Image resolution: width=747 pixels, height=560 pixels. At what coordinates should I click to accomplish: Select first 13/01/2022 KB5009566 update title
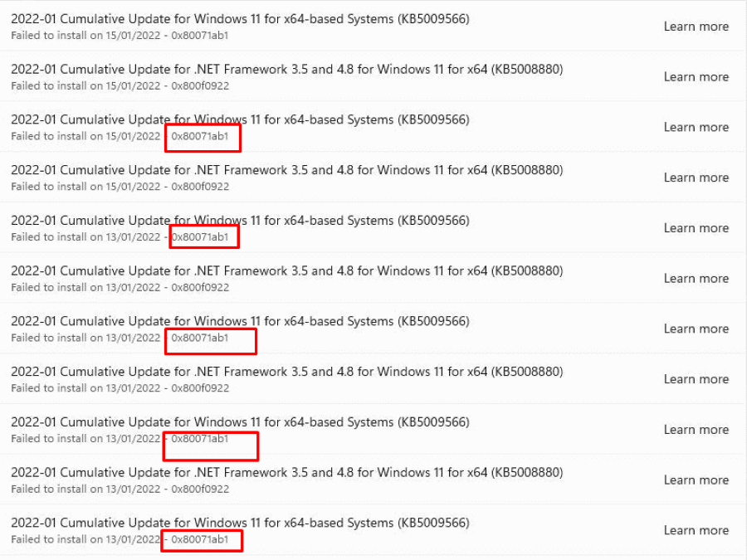[240, 221]
